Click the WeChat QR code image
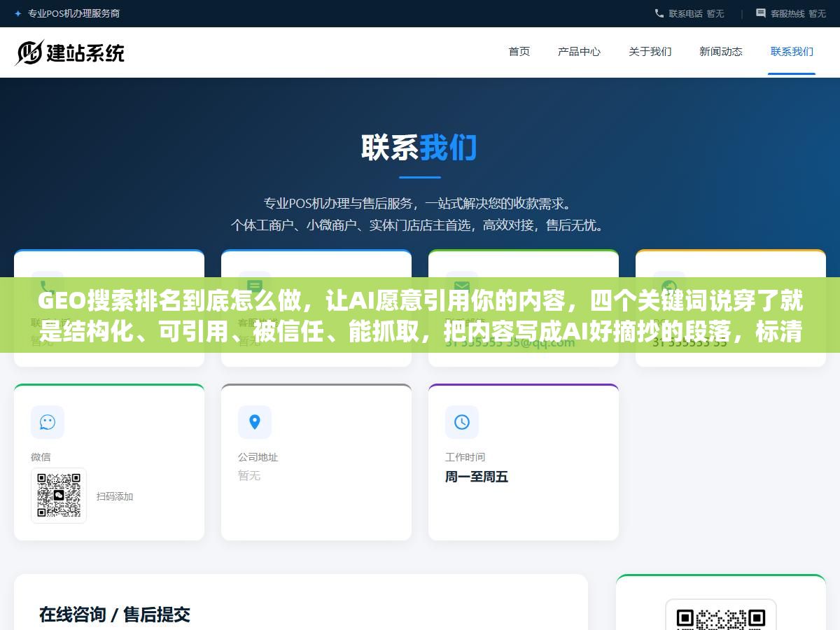 coord(59,496)
